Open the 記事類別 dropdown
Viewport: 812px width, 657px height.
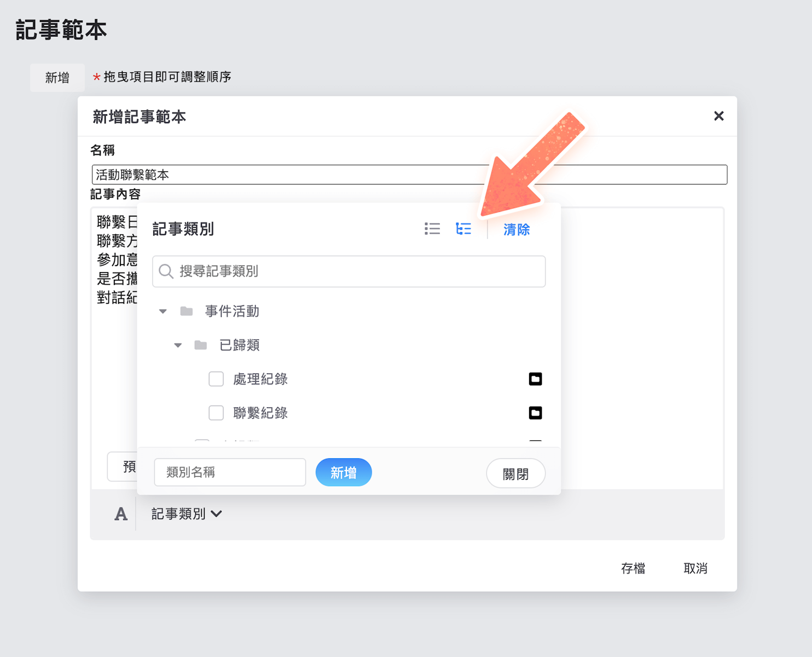point(187,514)
